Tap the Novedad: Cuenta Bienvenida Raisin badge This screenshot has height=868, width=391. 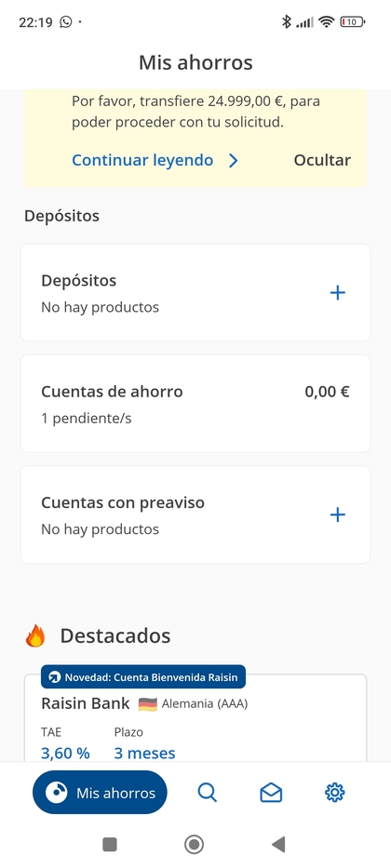pyautogui.click(x=143, y=676)
